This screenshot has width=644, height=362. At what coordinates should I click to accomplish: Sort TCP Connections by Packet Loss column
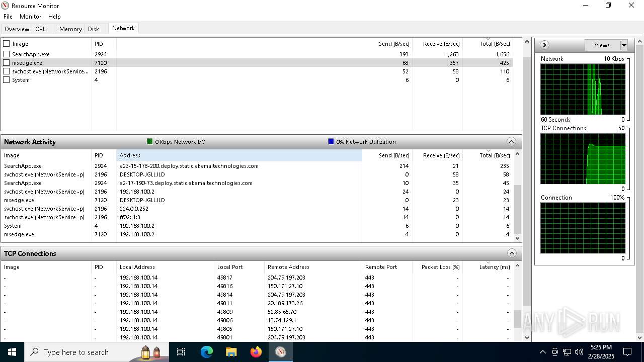(x=437, y=267)
